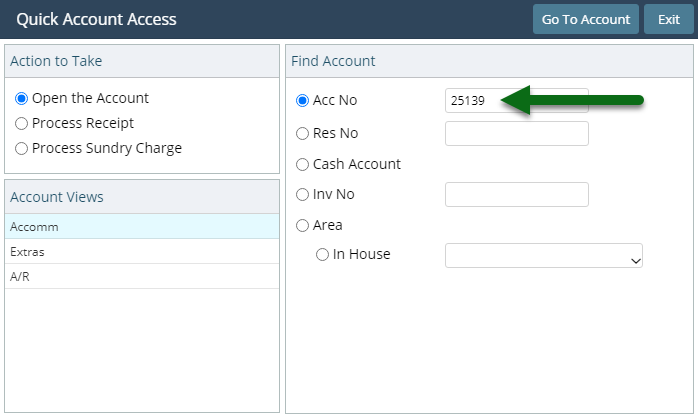Select A/R account view
This screenshot has width=698, height=418.
click(142, 276)
